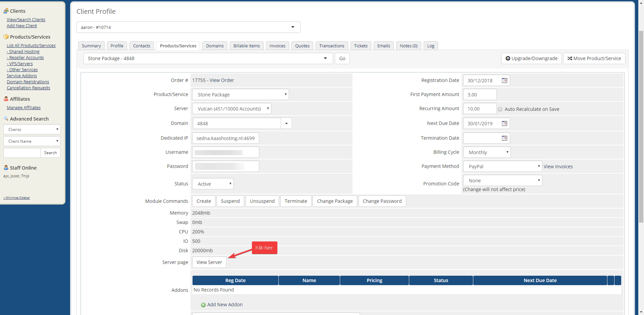Switch to the Invoices tab
644x315 pixels.
(277, 46)
